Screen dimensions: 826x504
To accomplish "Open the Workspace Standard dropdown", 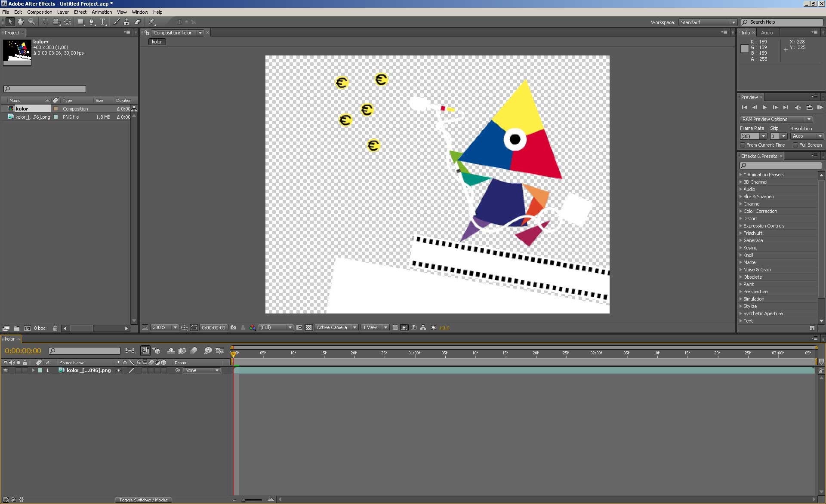I will pos(708,22).
